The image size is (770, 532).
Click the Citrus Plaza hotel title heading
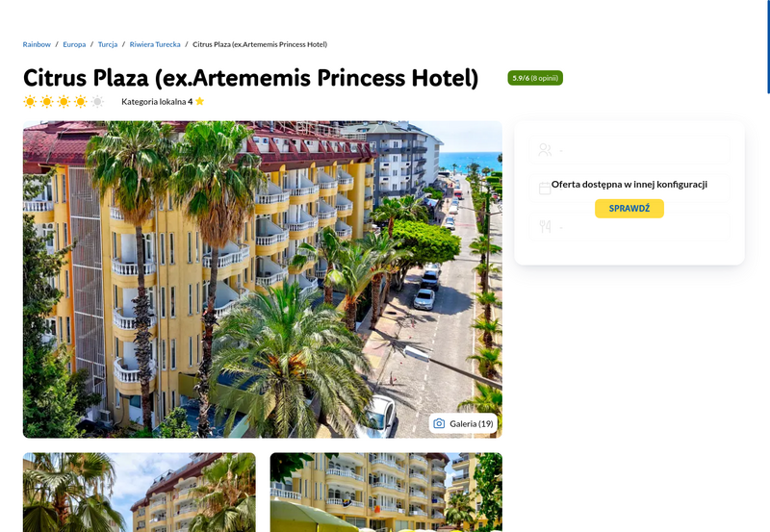coord(251,78)
